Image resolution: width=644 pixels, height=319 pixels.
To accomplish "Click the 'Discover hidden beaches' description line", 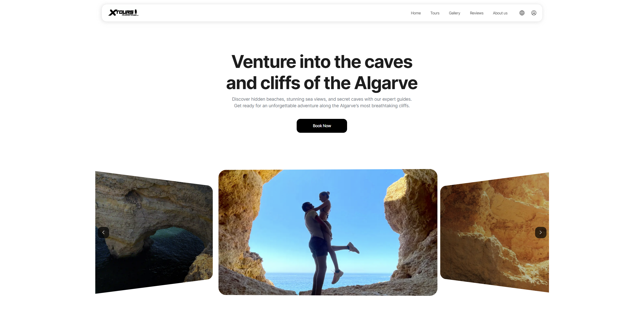I will pos(322,99).
